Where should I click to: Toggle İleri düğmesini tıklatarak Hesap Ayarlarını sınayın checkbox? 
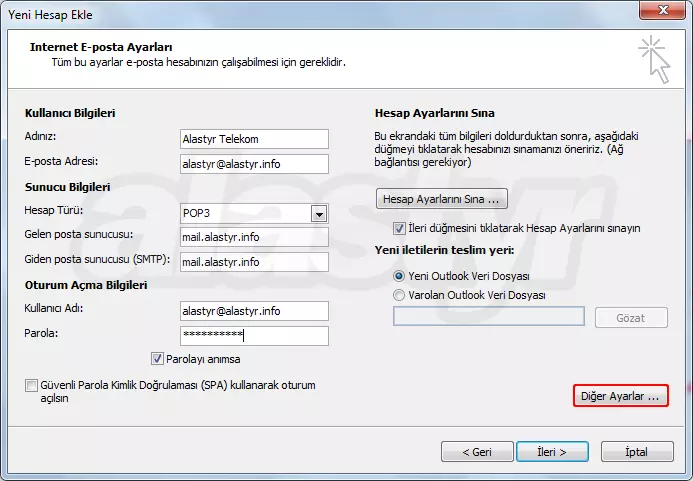[399, 229]
